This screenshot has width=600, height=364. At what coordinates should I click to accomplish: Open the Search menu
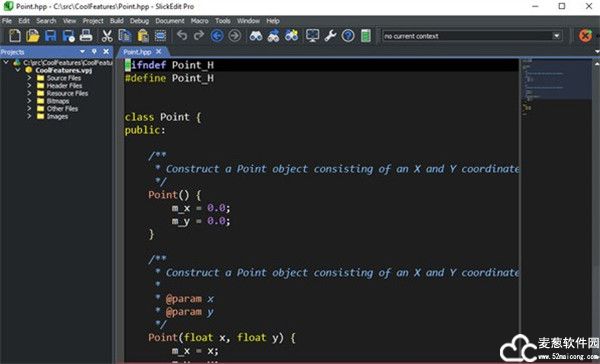46,21
